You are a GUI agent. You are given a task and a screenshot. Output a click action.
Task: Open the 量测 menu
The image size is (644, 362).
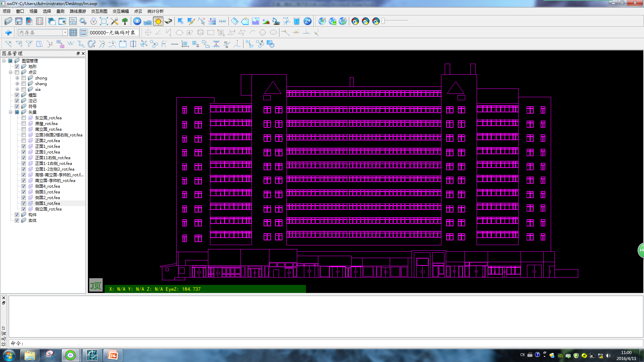(x=60, y=11)
